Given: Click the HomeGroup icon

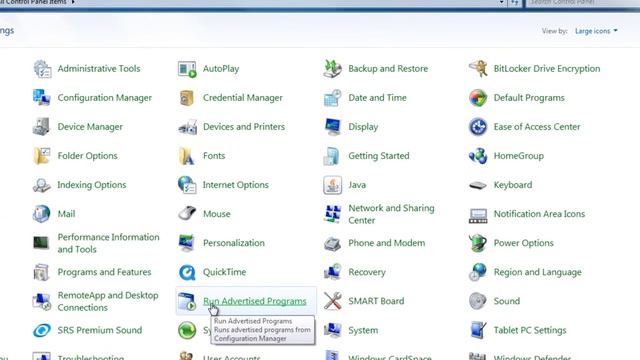Looking at the screenshot, I should click(478, 156).
